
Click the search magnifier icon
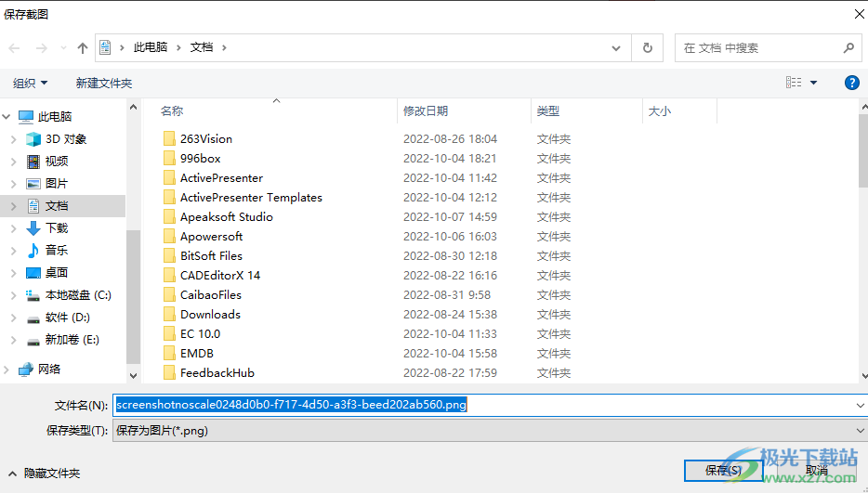click(848, 48)
